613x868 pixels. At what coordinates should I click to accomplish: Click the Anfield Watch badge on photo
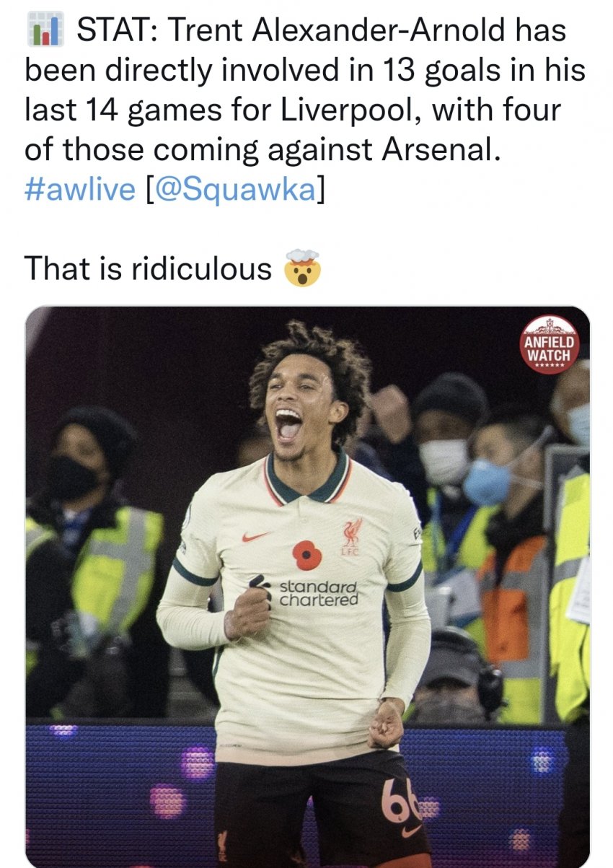[551, 344]
